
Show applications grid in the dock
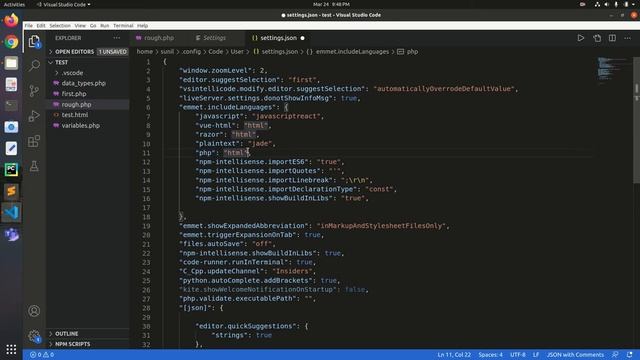11,349
